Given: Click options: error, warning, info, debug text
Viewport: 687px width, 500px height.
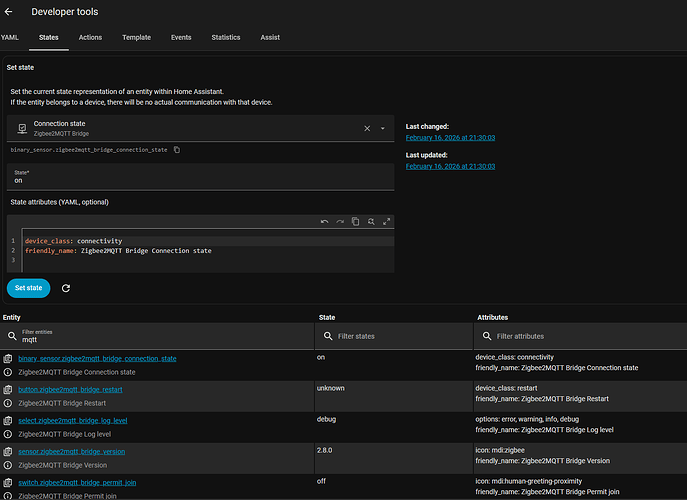Looking at the screenshot, I should 527,419.
